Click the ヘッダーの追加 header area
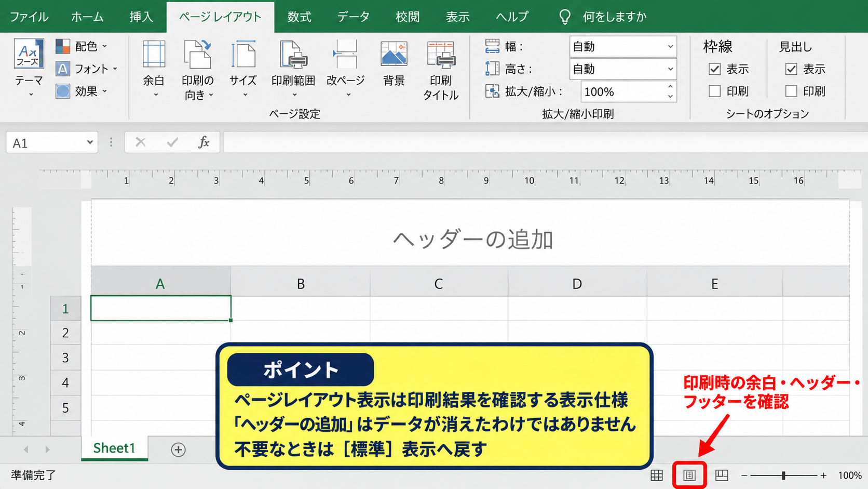 (x=472, y=239)
